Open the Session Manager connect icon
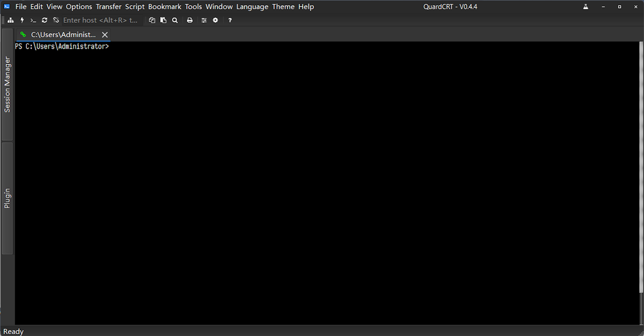Image resolution: width=644 pixels, height=336 pixels. pos(11,20)
